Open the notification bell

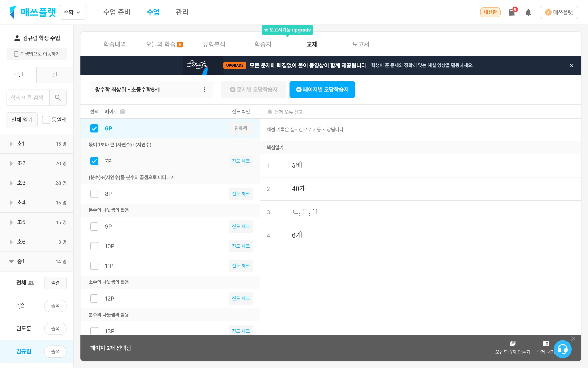(528, 12)
